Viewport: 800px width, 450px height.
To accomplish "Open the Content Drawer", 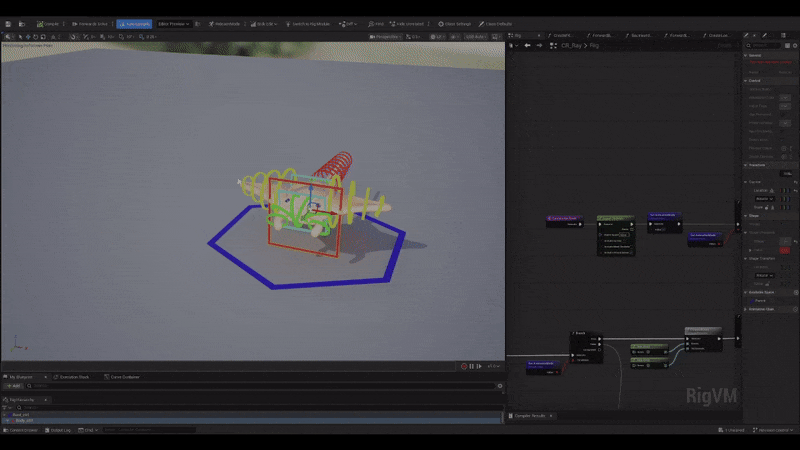I will (x=21, y=430).
